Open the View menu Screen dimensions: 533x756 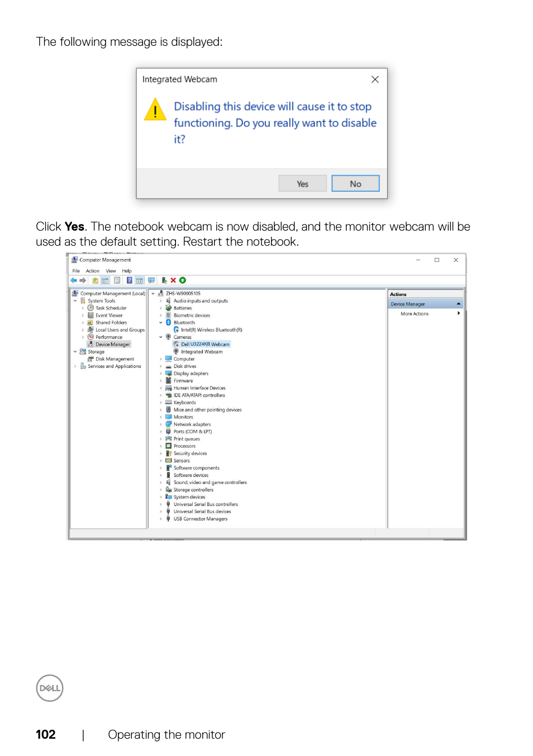point(111,271)
